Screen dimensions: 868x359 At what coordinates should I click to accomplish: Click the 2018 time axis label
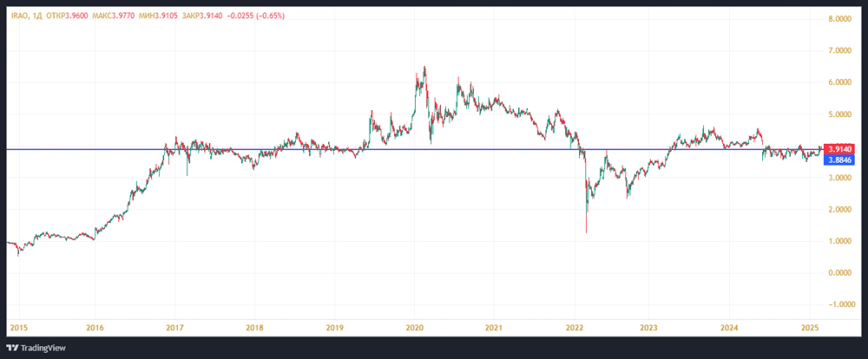pyautogui.click(x=254, y=328)
